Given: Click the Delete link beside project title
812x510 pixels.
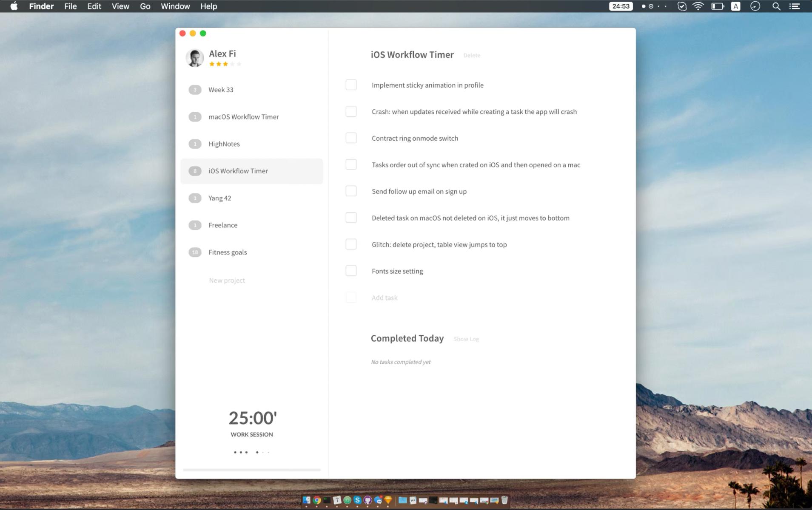Looking at the screenshot, I should [x=471, y=55].
